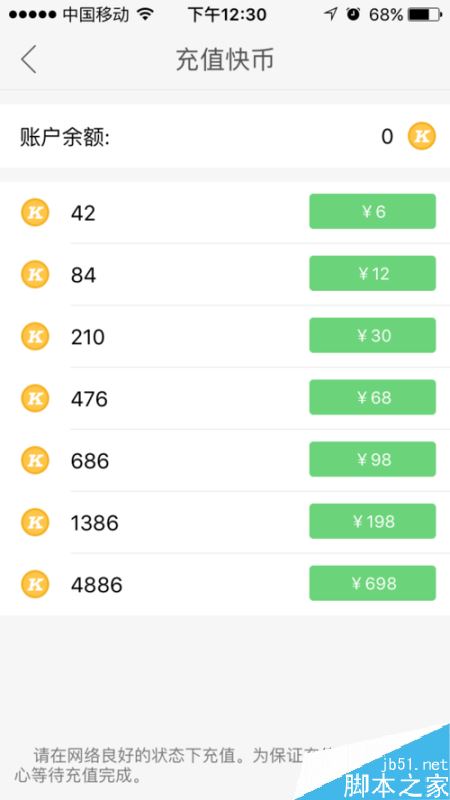Screen dimensions: 450x800
Task: Tap the back arrow in the header
Action: [29, 59]
